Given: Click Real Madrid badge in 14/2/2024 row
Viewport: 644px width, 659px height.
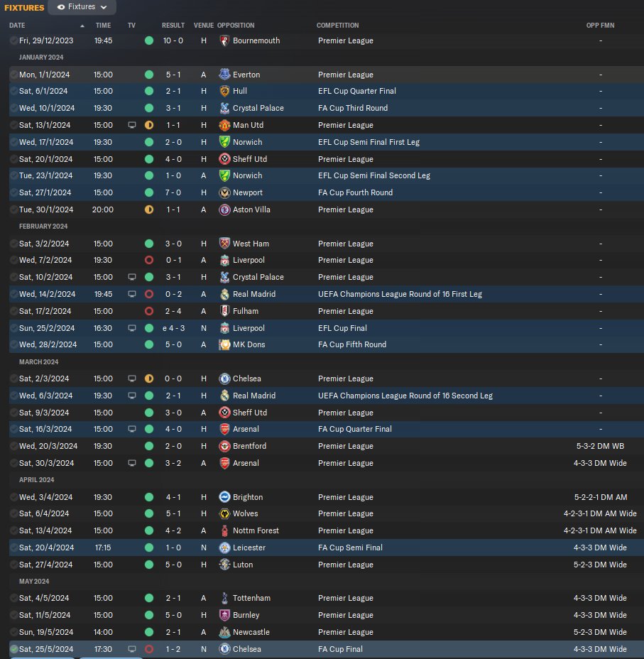Looking at the screenshot, I should pyautogui.click(x=225, y=294).
